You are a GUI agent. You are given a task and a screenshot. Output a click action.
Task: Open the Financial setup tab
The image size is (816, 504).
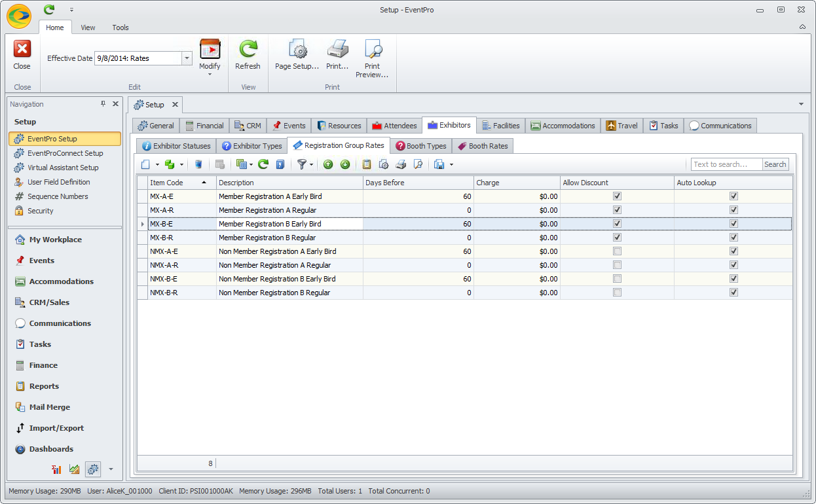click(204, 126)
